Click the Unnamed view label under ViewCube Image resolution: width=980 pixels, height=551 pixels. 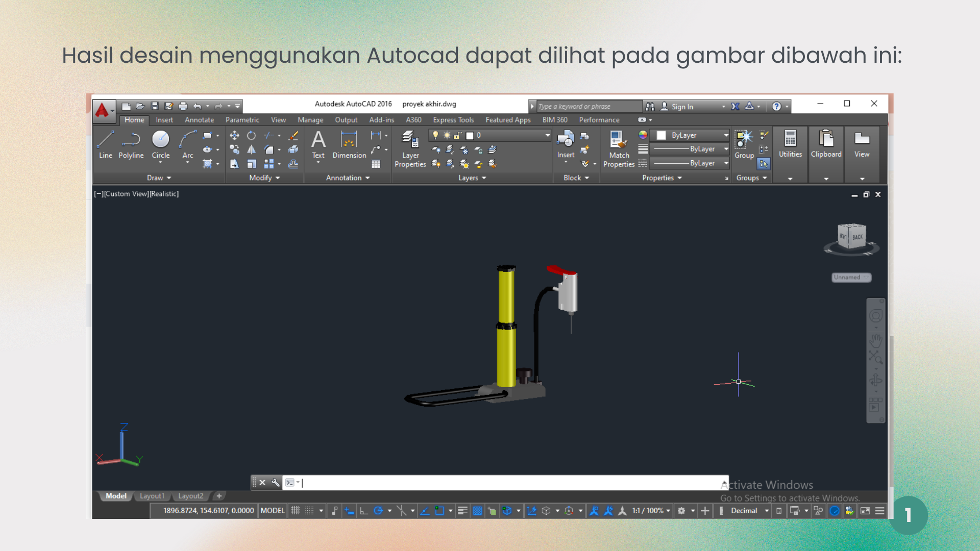[x=851, y=278]
